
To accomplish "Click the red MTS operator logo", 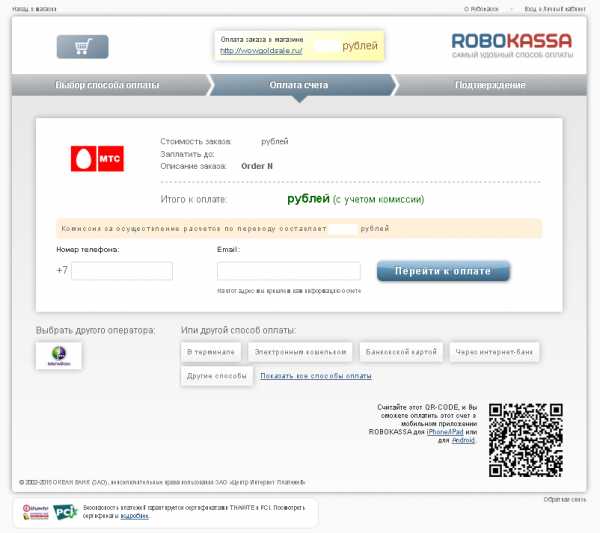I will point(96,158).
